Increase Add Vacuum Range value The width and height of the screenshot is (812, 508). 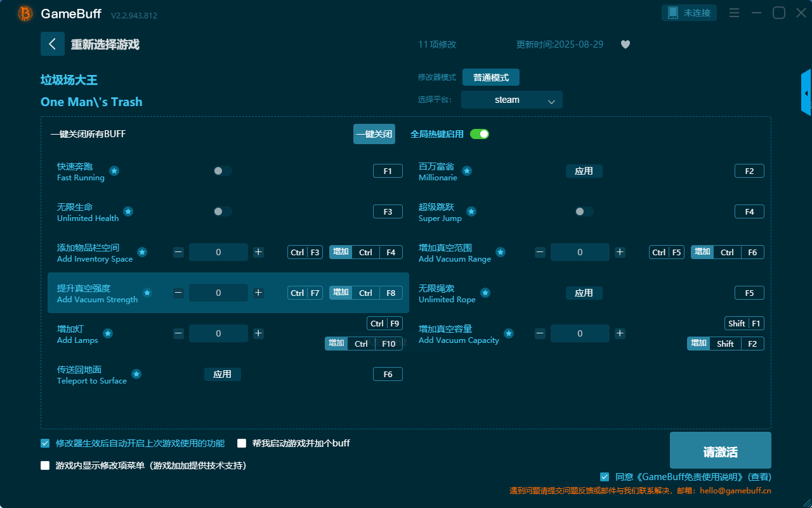coord(620,252)
